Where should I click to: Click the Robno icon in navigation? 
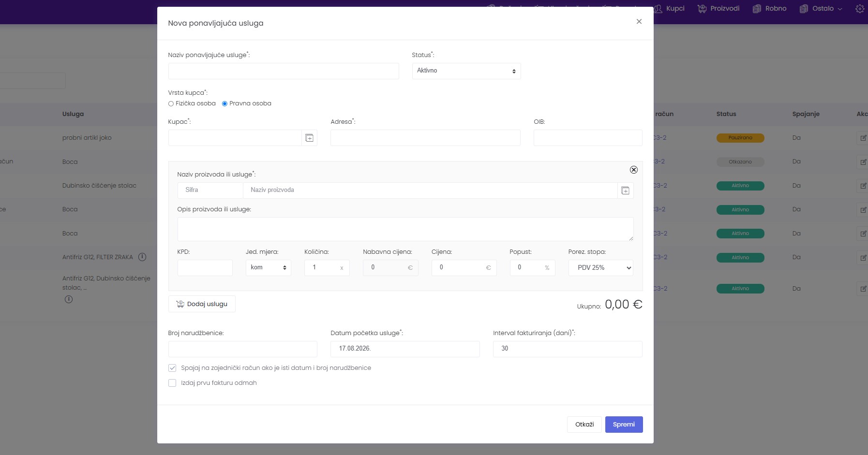pyautogui.click(x=757, y=9)
